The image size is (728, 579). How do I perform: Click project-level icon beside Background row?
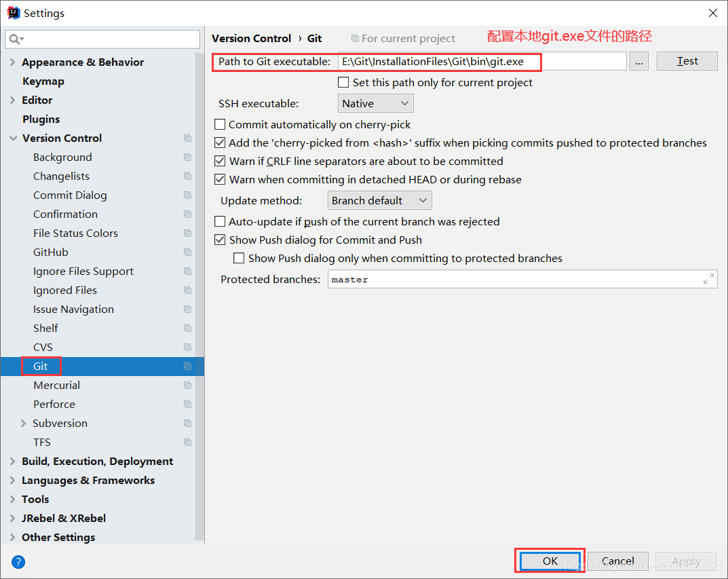point(187,157)
